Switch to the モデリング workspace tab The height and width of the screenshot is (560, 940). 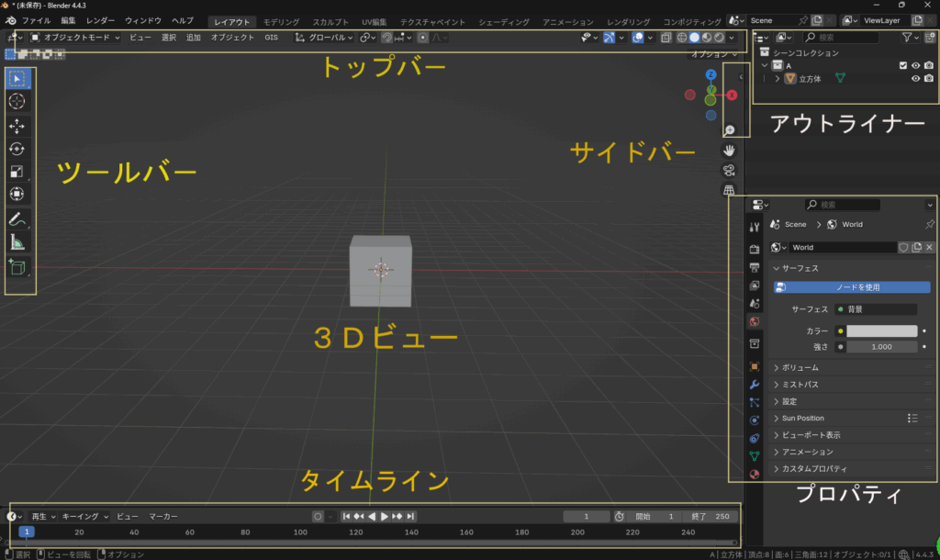click(281, 22)
